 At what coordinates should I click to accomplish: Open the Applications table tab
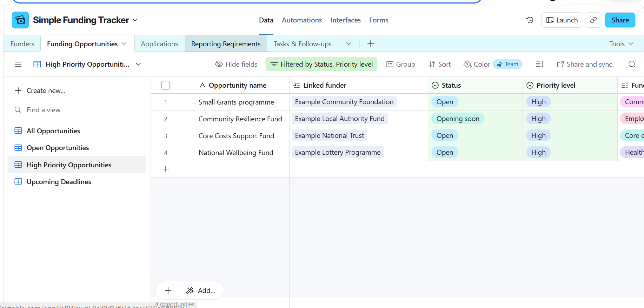pyautogui.click(x=159, y=44)
